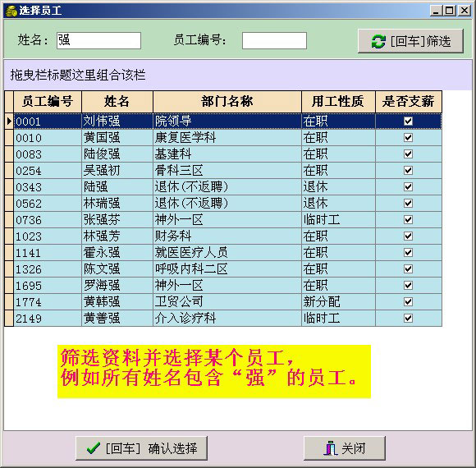Screen dimensions: 476x468
Task: Click the [回车]筛选 button
Action: [x=410, y=41]
